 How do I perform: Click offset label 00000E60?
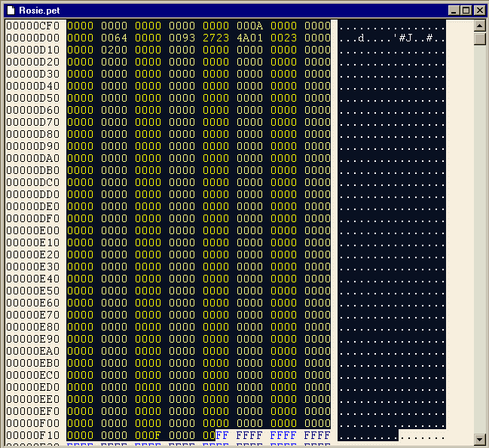click(x=32, y=303)
